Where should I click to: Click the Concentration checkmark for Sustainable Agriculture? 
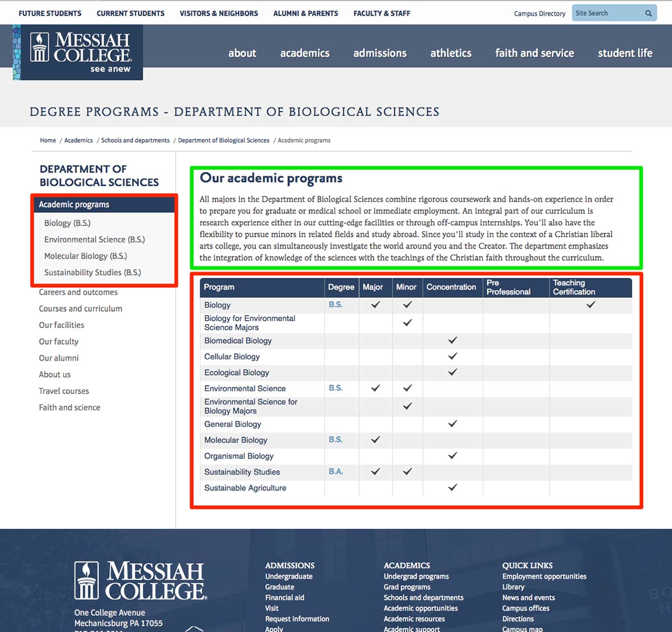pyautogui.click(x=452, y=488)
